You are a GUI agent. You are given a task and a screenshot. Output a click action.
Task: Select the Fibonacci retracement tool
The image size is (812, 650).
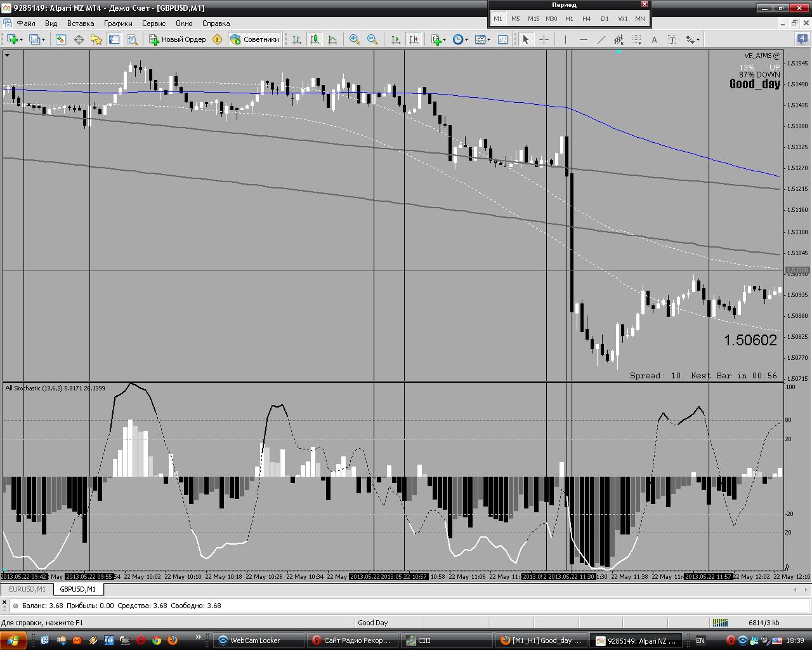pyautogui.click(x=636, y=39)
